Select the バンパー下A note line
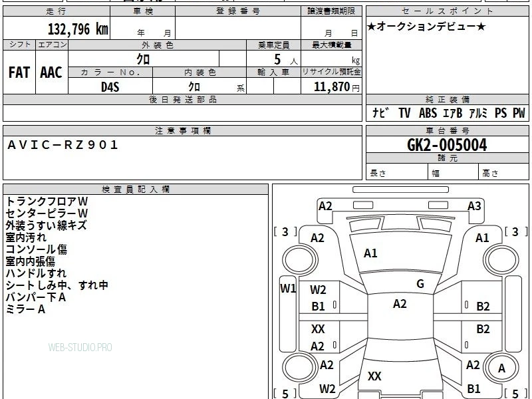This screenshot has height=399, width=532. [x=36, y=297]
